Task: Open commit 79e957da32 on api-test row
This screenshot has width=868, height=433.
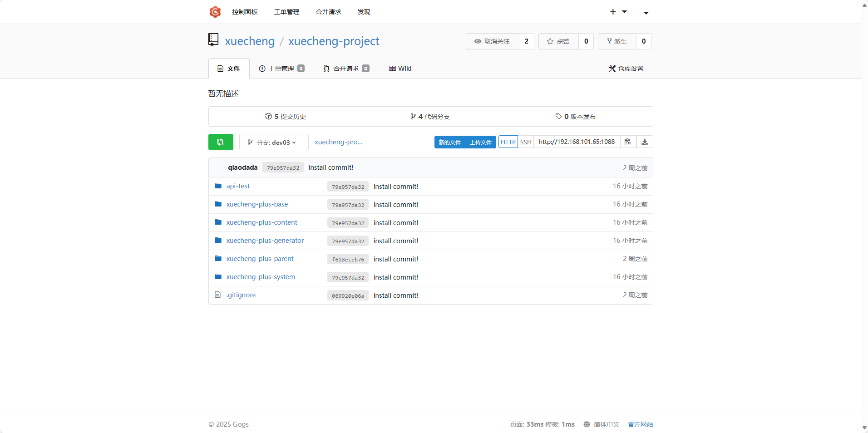Action: pos(348,187)
